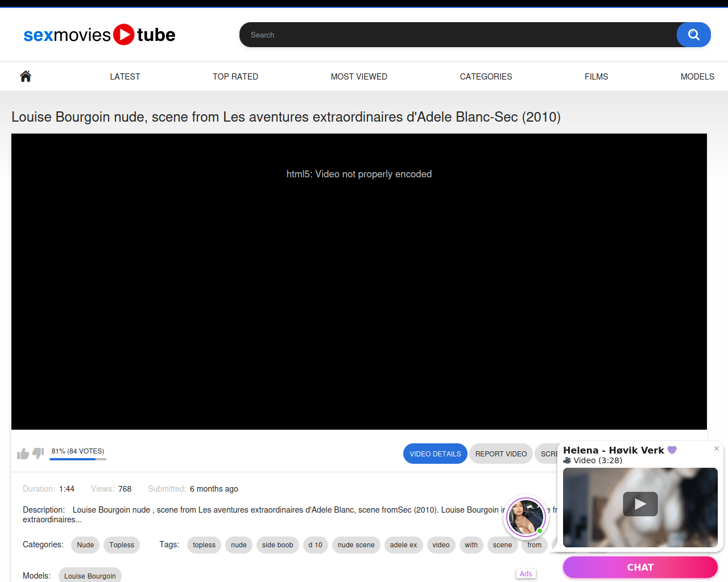The height and width of the screenshot is (582, 728).
Task: Click the '6 months ago' submitted value
Action: pyautogui.click(x=214, y=489)
